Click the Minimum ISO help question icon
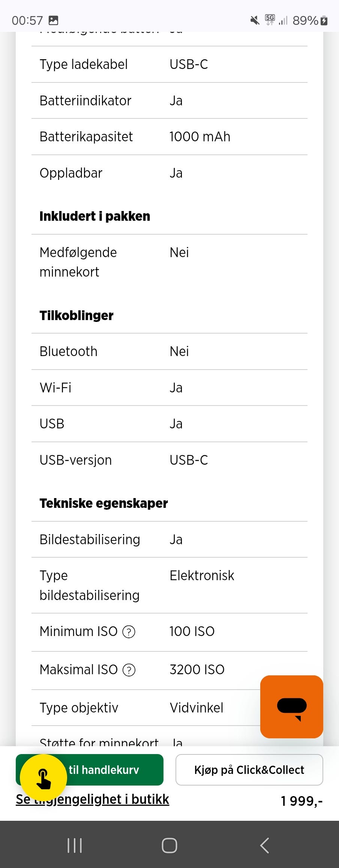Image resolution: width=339 pixels, height=868 pixels. pos(129,632)
